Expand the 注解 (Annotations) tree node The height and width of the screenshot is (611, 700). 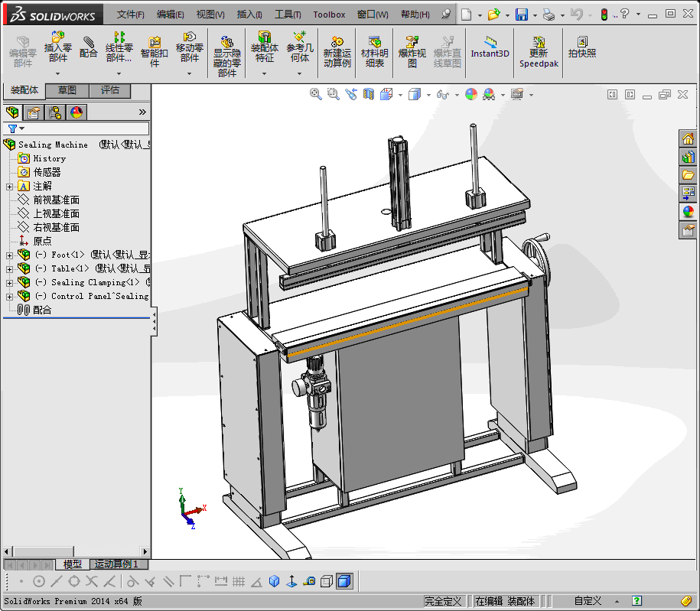point(9,187)
